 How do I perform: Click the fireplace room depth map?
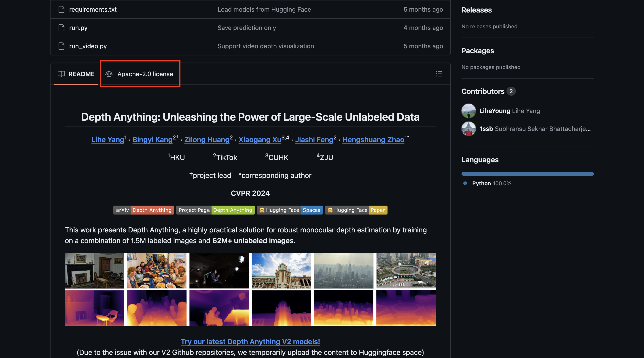click(x=95, y=308)
